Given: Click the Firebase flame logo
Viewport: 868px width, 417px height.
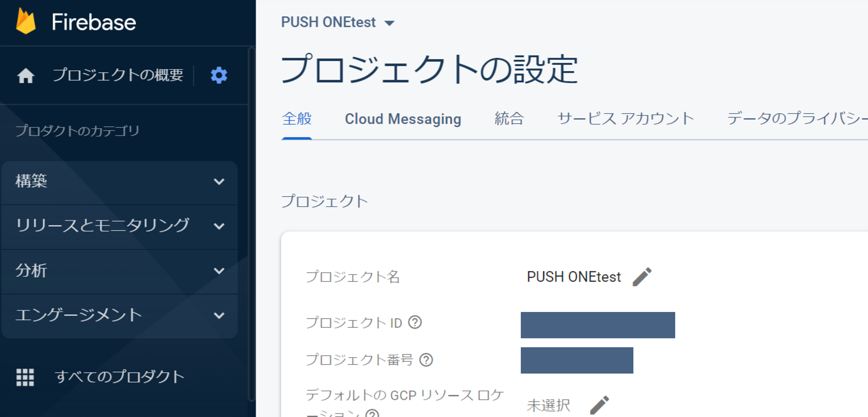Looking at the screenshot, I should (26, 21).
